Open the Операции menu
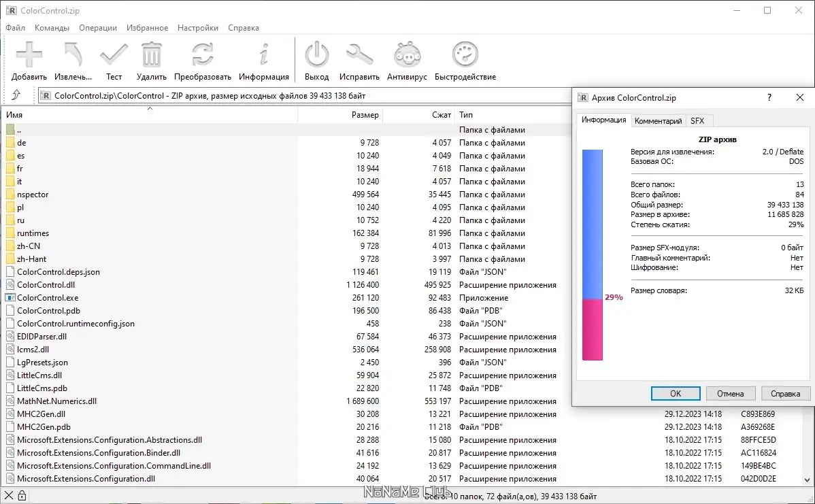Image resolution: width=815 pixels, height=504 pixels. [97, 28]
